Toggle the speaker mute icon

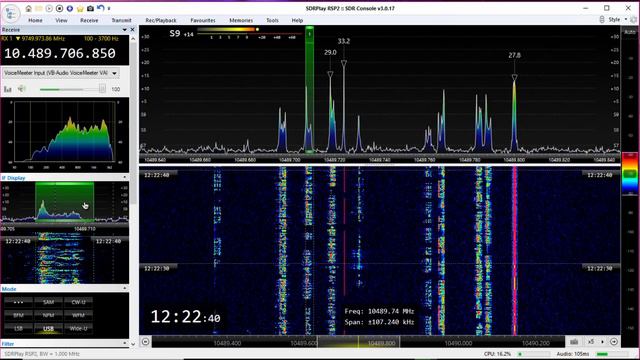coord(21,89)
